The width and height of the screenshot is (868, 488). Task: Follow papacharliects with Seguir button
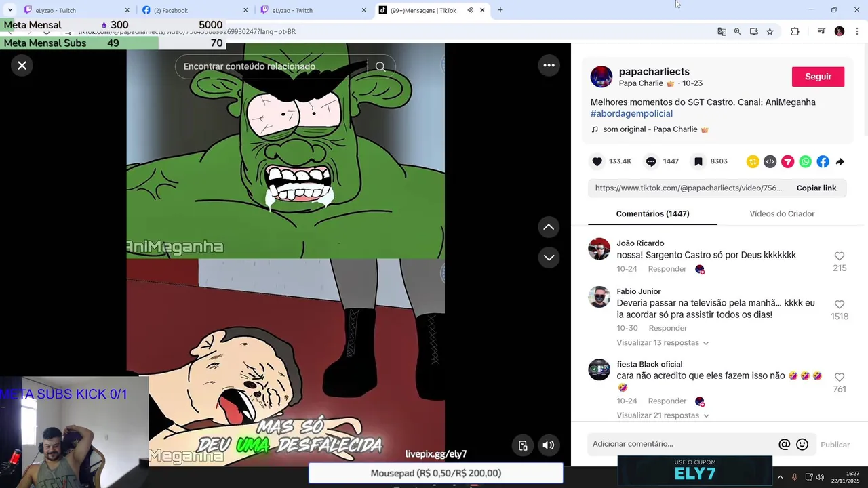pyautogui.click(x=818, y=77)
